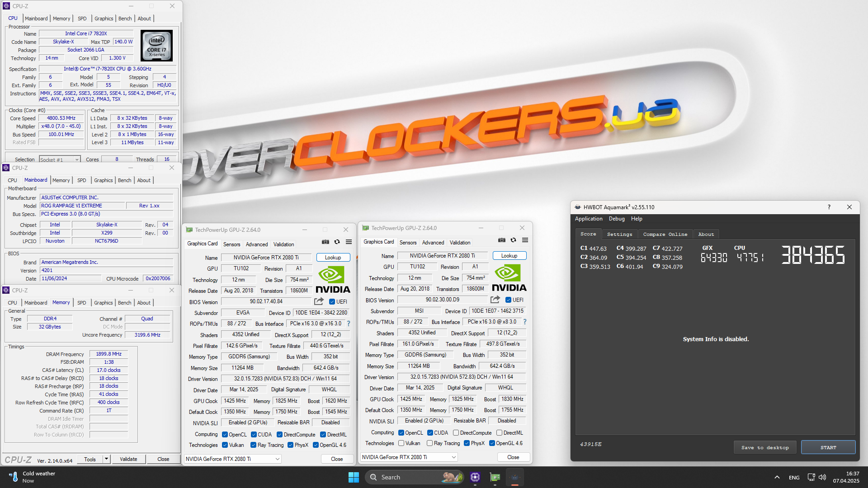The width and height of the screenshot is (868, 488).
Task: Click the HWBOT Aquamark title bar icon
Action: [x=577, y=207]
